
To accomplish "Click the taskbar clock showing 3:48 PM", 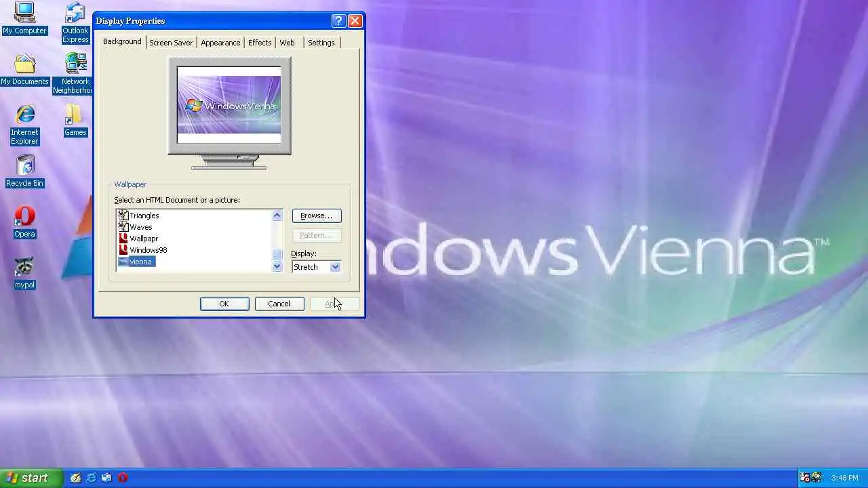I will point(844,478).
